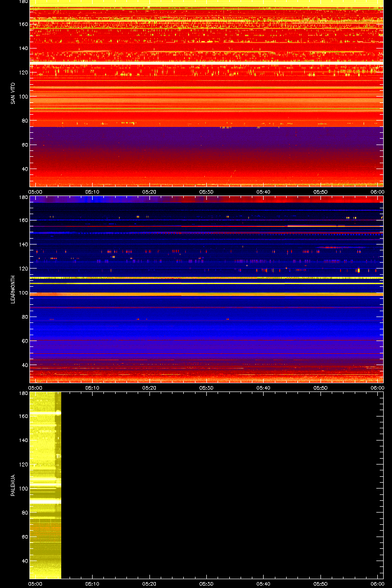Image resolution: width=392 pixels, height=588 pixels.
Task: Click 06:00 under the Palehua panel
Action: [377, 584]
